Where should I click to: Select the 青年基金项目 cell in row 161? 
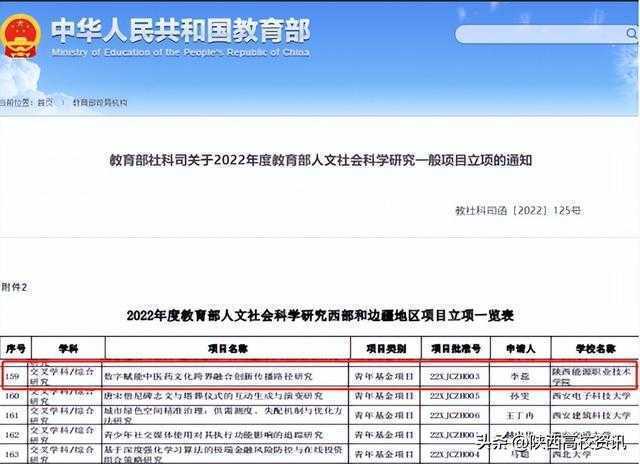[384, 415]
